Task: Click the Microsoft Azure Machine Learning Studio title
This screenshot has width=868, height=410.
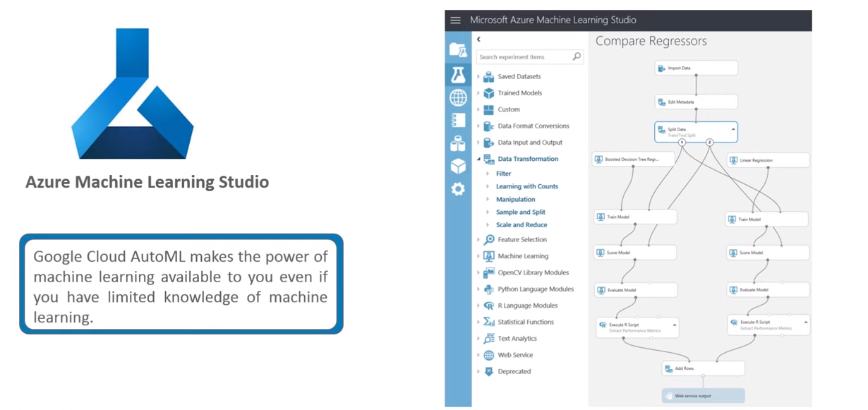Action: (x=553, y=20)
